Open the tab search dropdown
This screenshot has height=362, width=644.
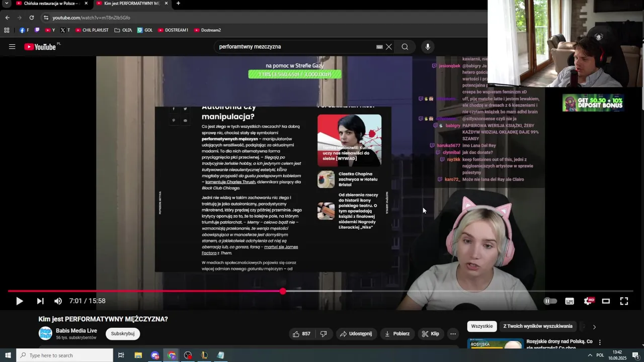[x=7, y=4]
